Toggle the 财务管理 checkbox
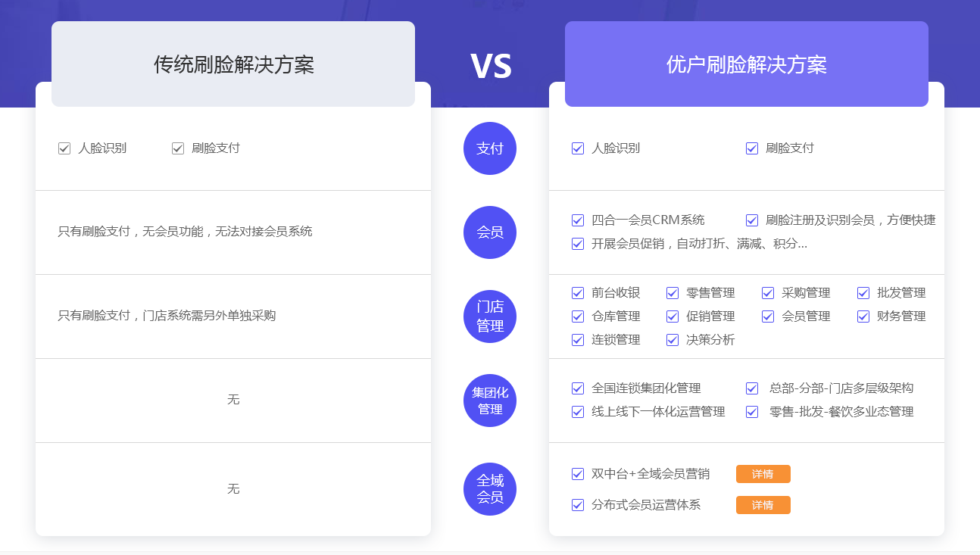980x555 pixels. tap(863, 316)
